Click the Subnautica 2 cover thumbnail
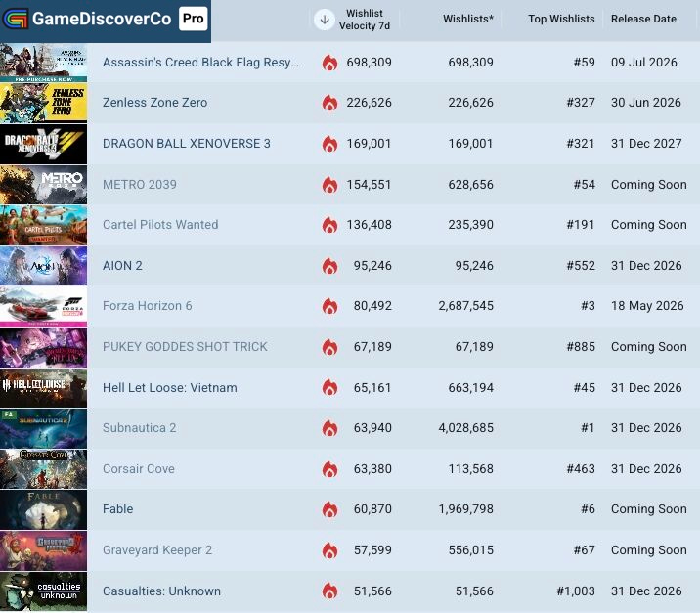This screenshot has height=613, width=700. tap(43, 428)
